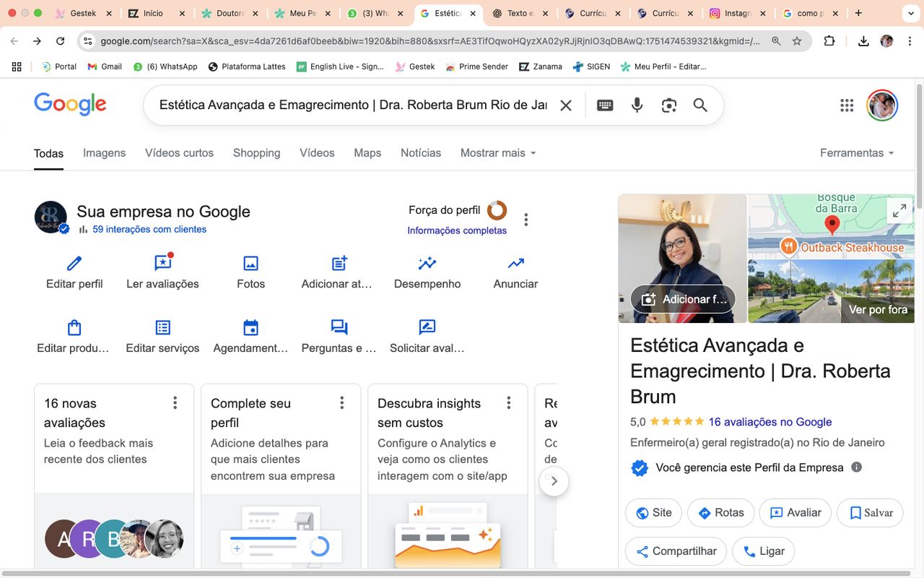Image resolution: width=924 pixels, height=578 pixels.
Task: Click the Força do perfil progress ring
Action: click(497, 210)
